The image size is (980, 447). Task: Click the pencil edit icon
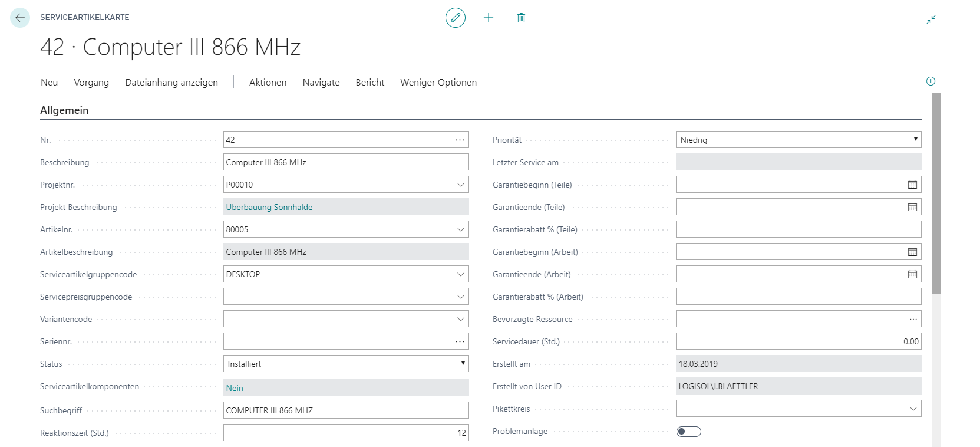pos(456,18)
